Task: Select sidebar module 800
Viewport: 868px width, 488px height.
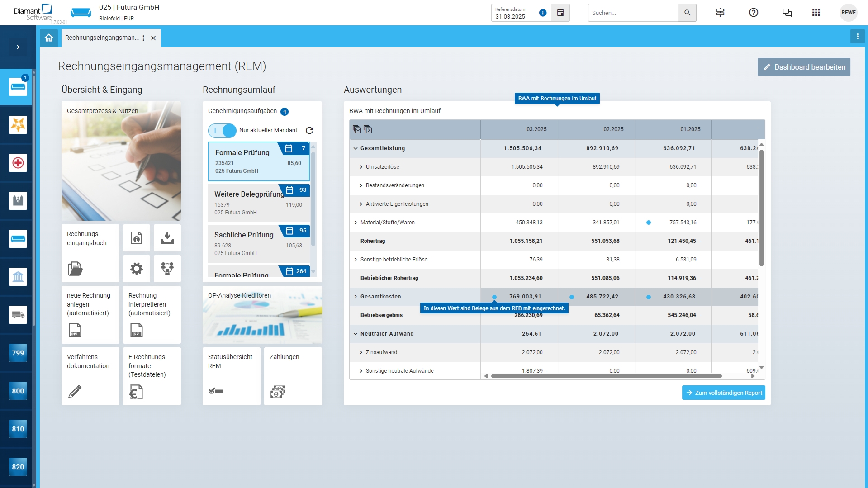Action: [x=18, y=391]
